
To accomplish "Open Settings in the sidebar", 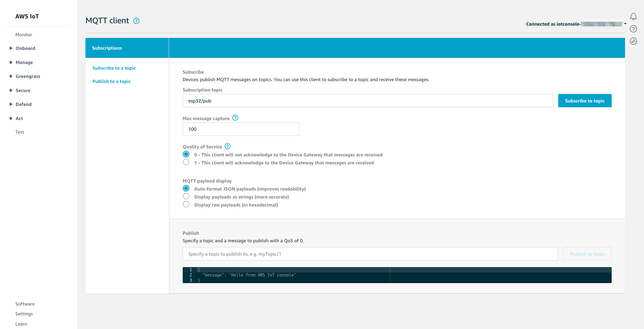I will coord(24,314).
